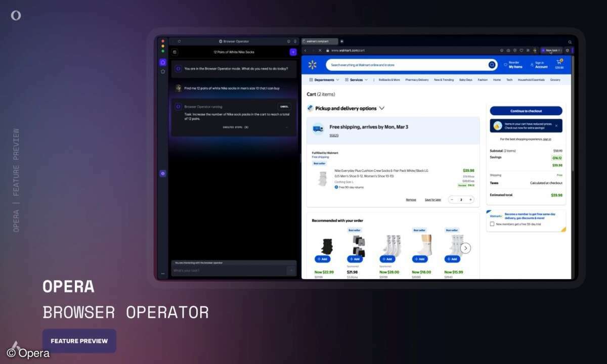
Task: Decrease Nike socks quantity with minus
Action: coord(452,200)
